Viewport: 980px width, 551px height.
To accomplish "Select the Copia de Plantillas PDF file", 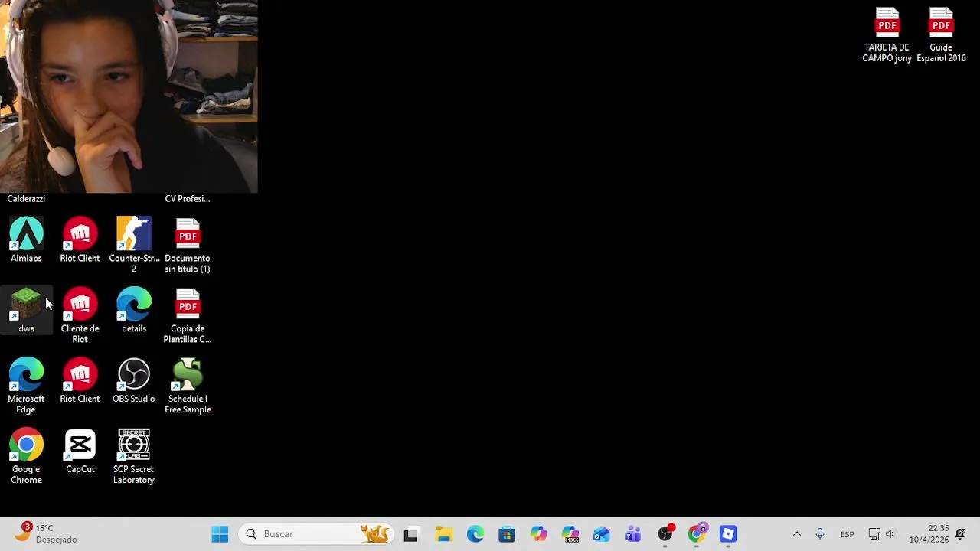I will (188, 315).
